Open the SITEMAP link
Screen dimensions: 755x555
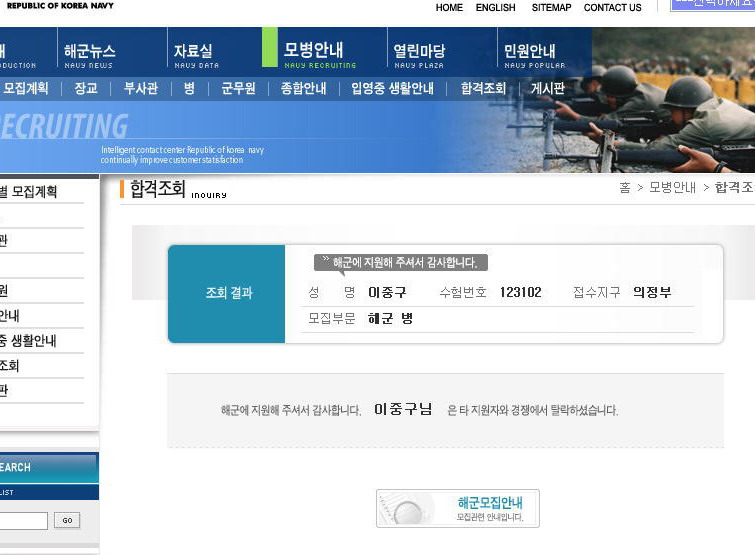[x=551, y=8]
